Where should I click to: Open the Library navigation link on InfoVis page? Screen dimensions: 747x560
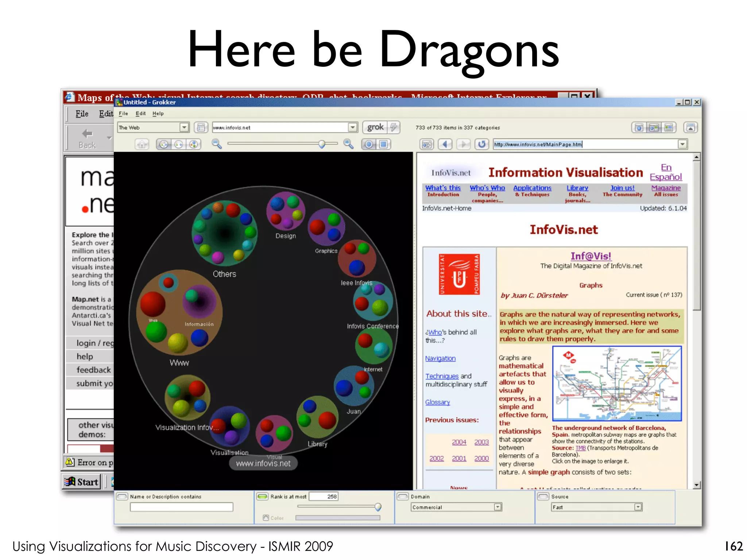(x=577, y=188)
